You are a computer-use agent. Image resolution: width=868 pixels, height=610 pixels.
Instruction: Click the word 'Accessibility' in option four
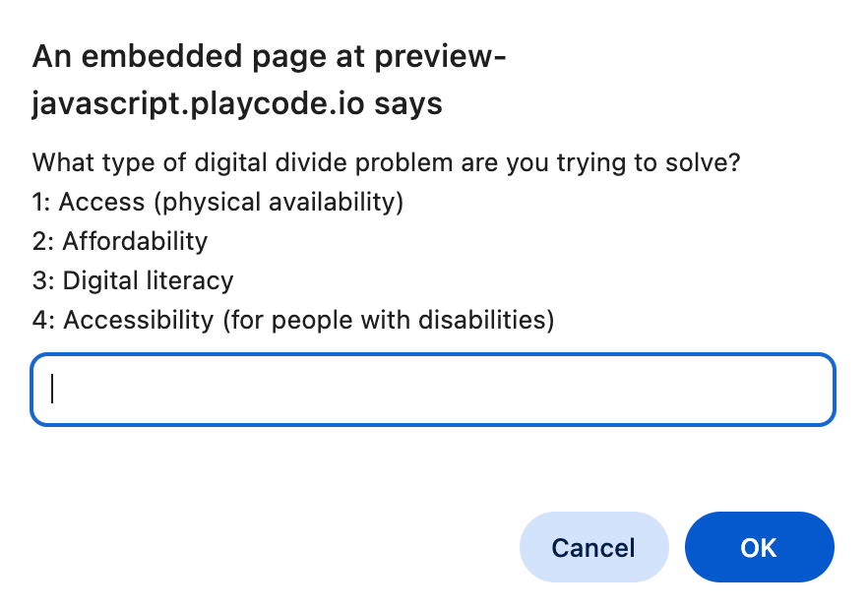(x=139, y=320)
